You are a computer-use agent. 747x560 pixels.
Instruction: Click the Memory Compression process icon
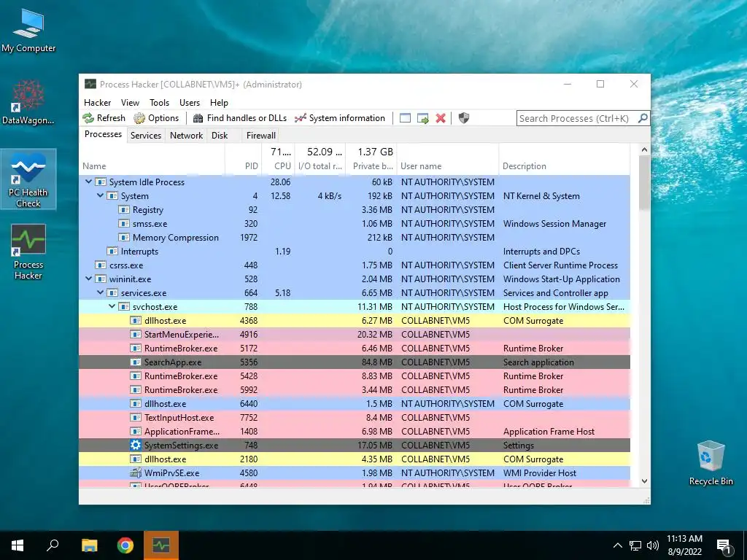click(124, 237)
